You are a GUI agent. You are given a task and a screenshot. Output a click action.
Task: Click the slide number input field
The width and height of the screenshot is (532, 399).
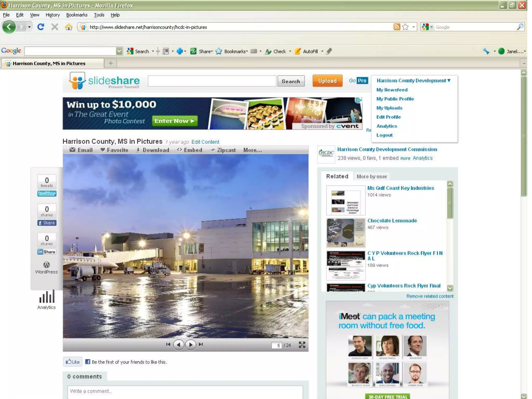click(277, 345)
